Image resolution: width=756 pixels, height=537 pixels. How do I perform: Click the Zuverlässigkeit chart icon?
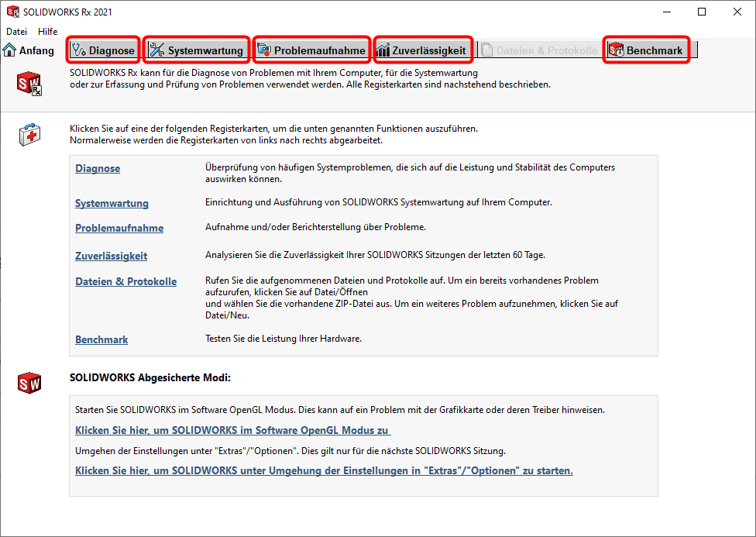point(383,51)
